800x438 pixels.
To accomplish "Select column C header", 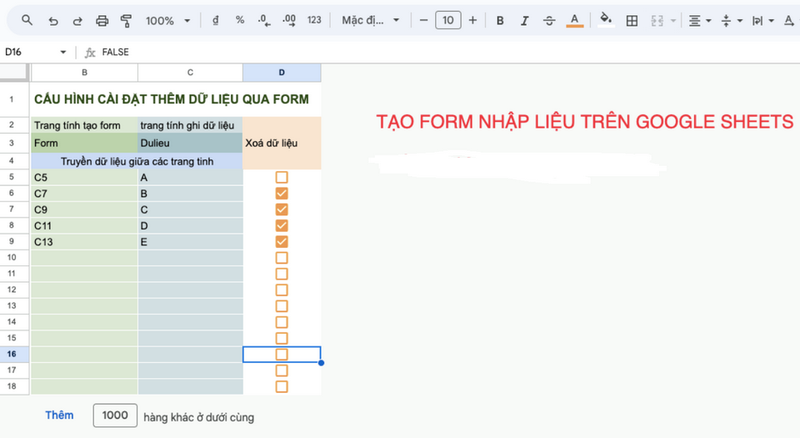I will pos(190,72).
